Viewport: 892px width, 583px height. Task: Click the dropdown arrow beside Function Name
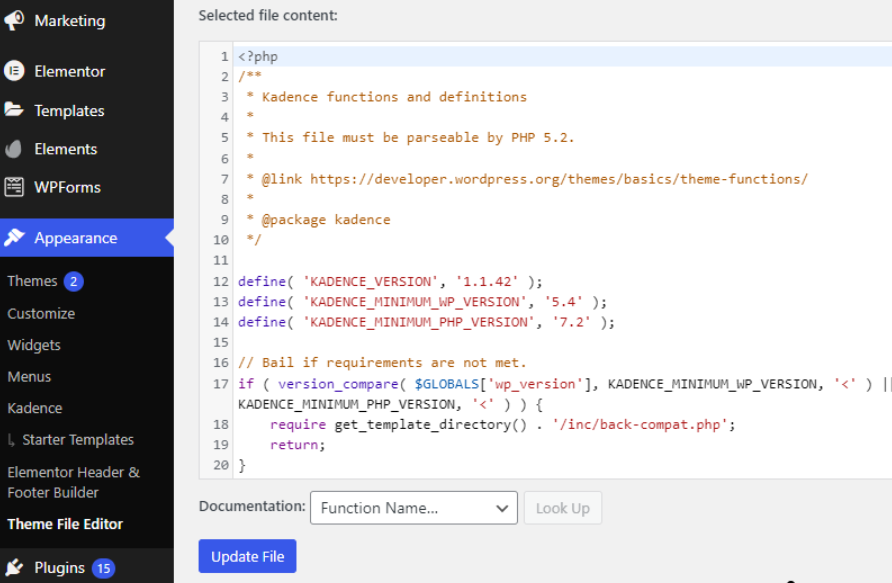click(502, 508)
